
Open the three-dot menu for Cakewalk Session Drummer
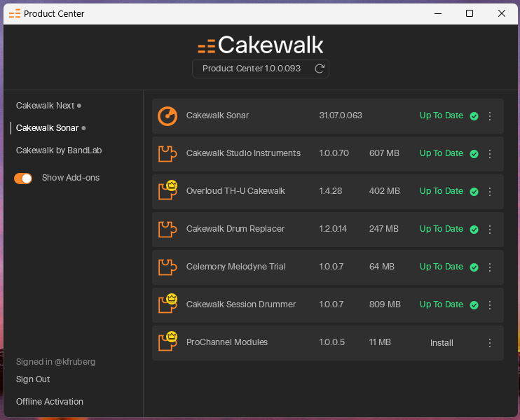coord(490,304)
